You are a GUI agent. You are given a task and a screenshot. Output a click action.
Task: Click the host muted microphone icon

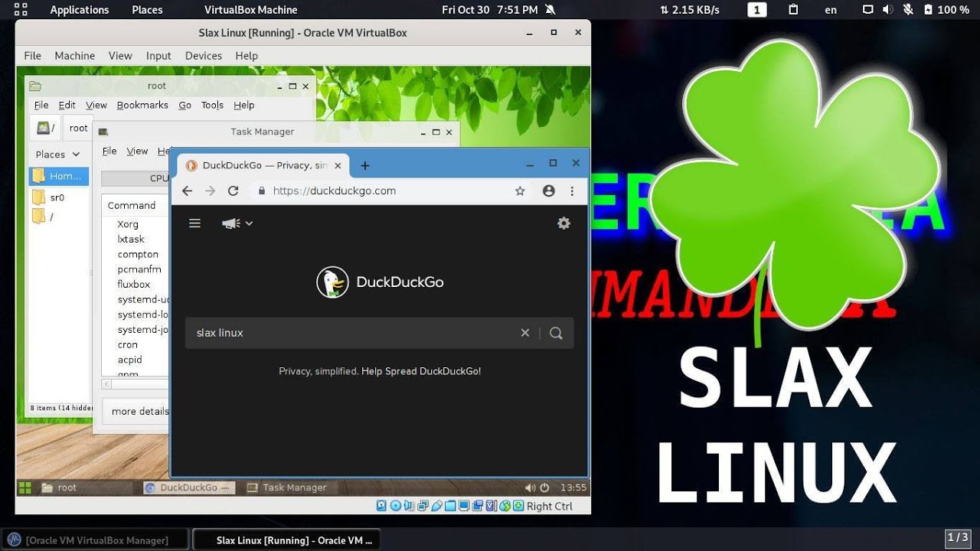click(x=908, y=10)
